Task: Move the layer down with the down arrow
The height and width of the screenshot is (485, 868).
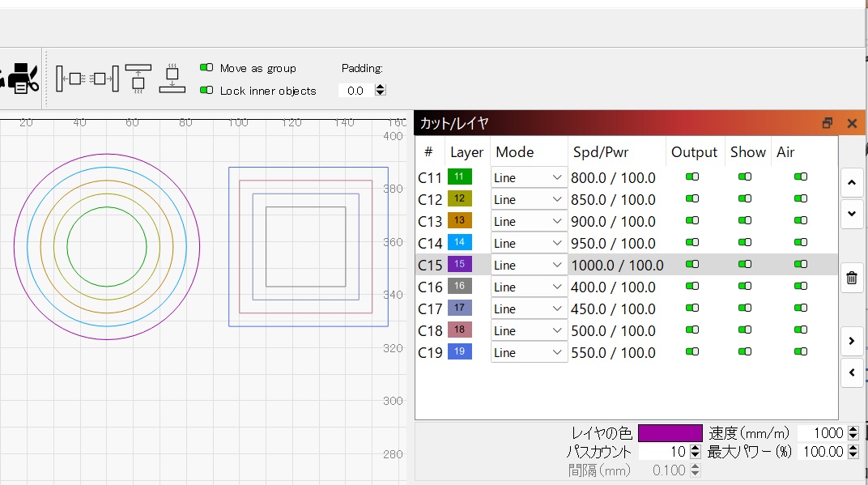Action: [851, 214]
